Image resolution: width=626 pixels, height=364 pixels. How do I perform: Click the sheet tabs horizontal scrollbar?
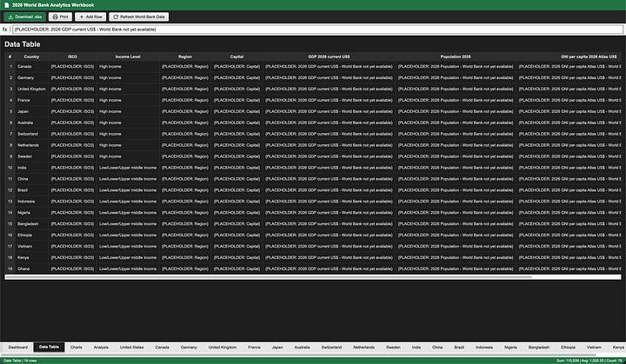[x=298, y=354]
